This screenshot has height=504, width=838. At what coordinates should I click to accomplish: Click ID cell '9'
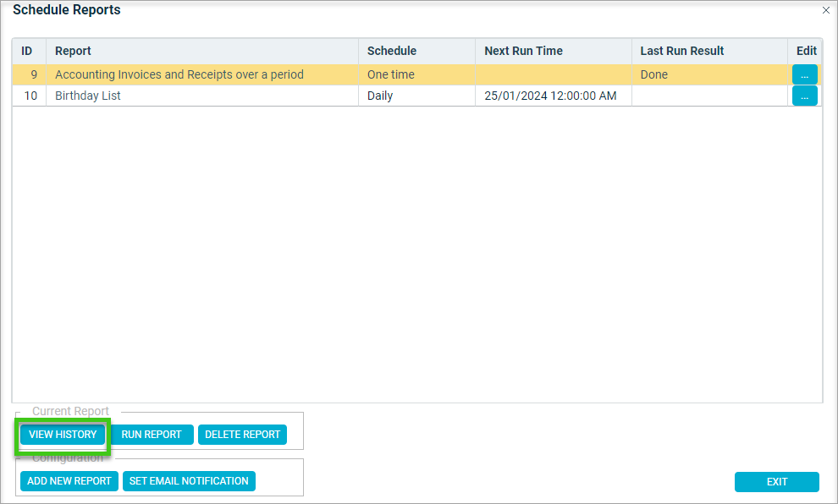pyautogui.click(x=30, y=74)
